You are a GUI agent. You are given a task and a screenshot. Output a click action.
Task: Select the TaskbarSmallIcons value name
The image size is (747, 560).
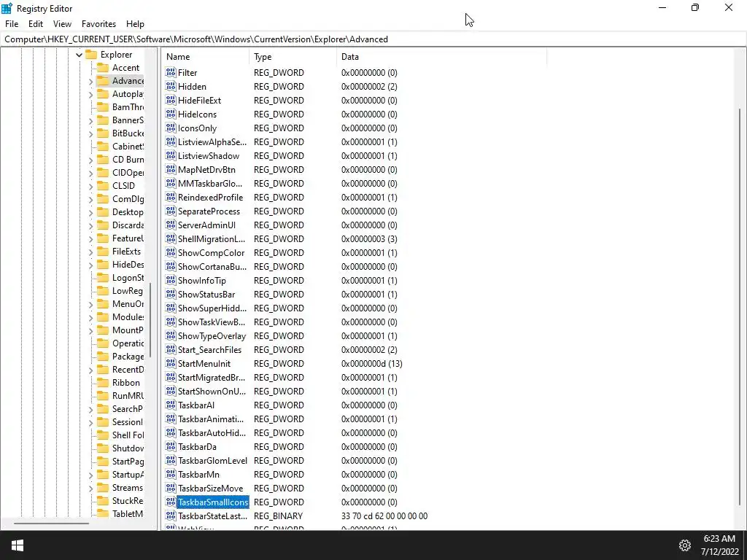(x=213, y=502)
